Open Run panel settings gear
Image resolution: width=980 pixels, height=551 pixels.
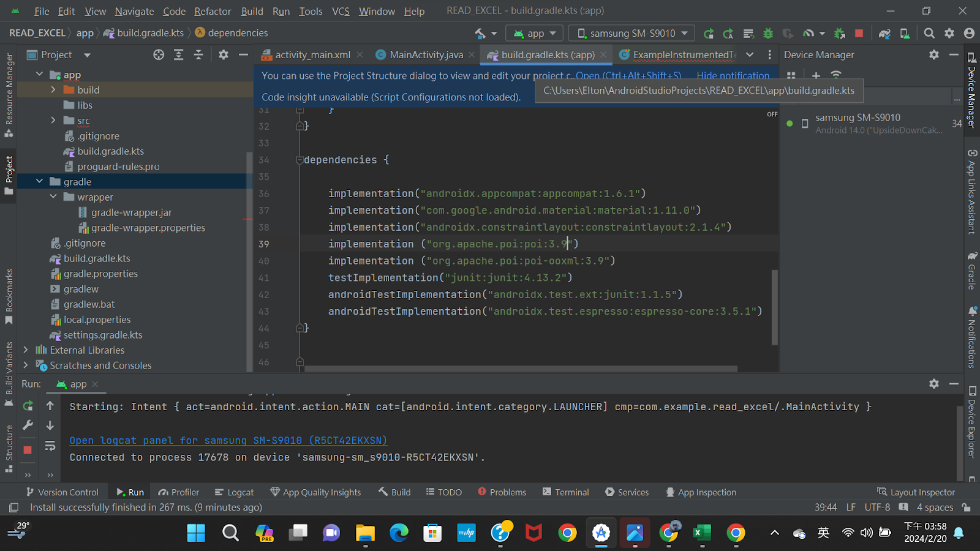pos(934,384)
